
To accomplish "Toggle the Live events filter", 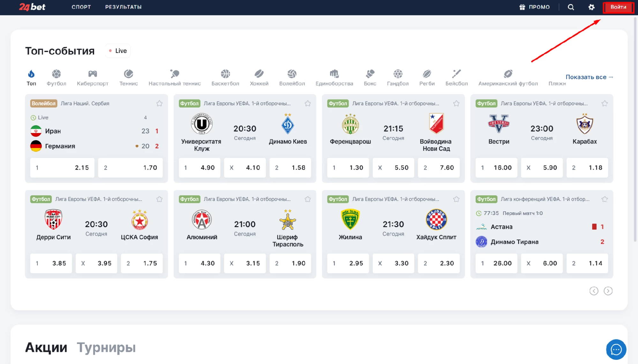I will coord(118,51).
